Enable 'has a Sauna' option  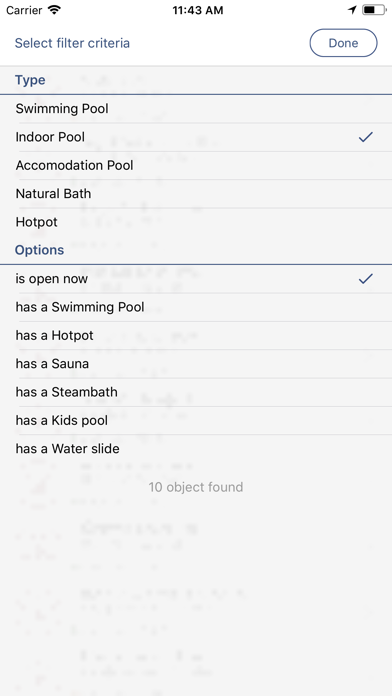pyautogui.click(x=196, y=364)
